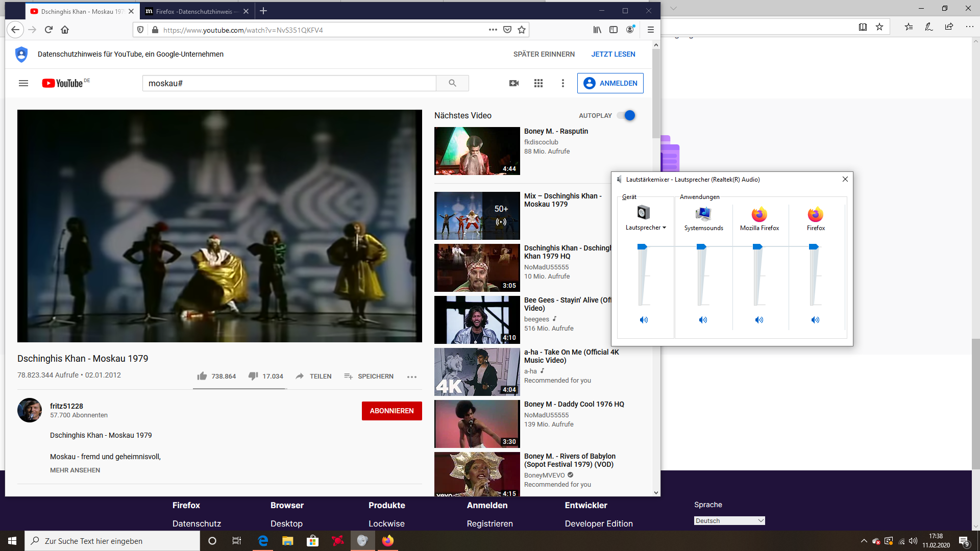Open Firefox application hamburger menu
This screenshot has height=551, width=980.
[x=650, y=30]
